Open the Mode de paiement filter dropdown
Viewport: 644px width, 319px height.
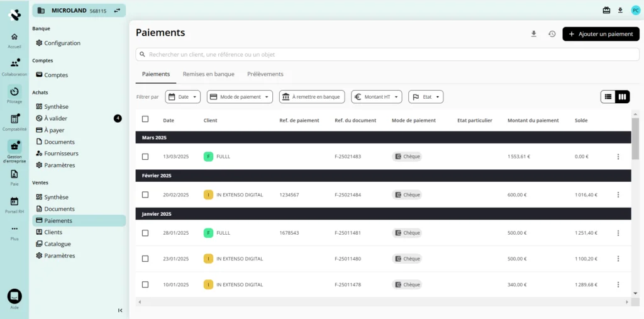tap(240, 97)
